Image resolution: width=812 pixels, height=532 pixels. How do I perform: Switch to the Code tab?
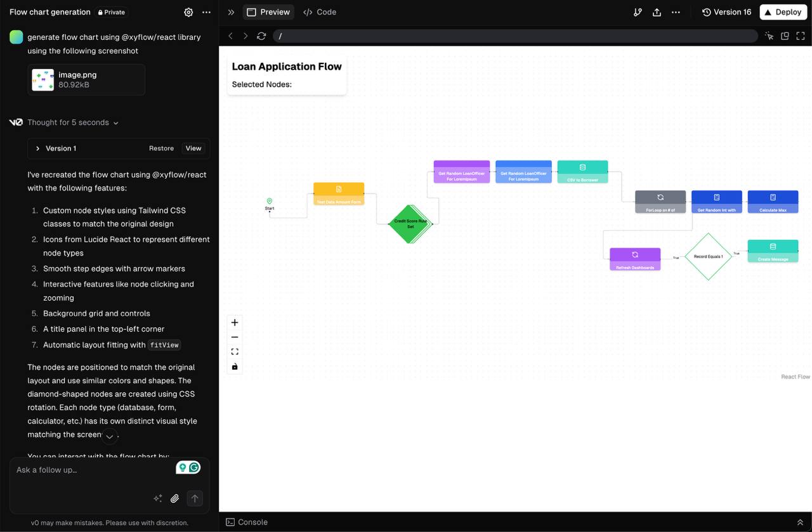tap(320, 12)
